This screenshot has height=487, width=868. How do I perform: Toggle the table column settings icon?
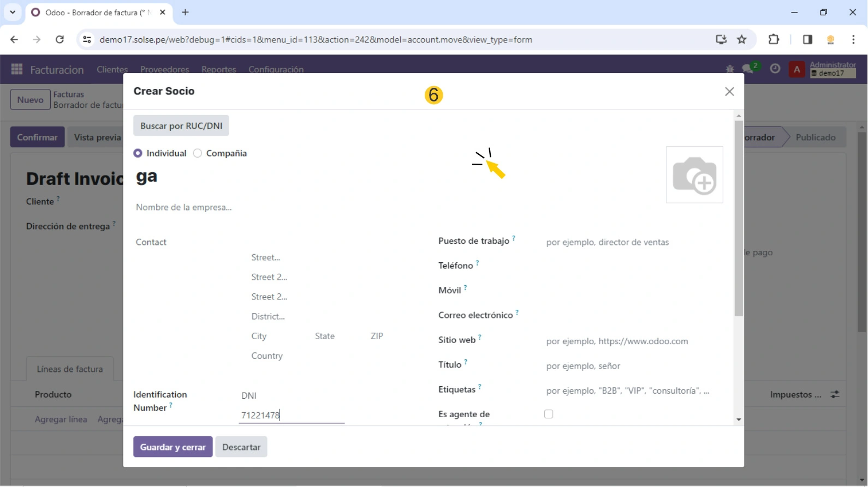pyautogui.click(x=835, y=394)
